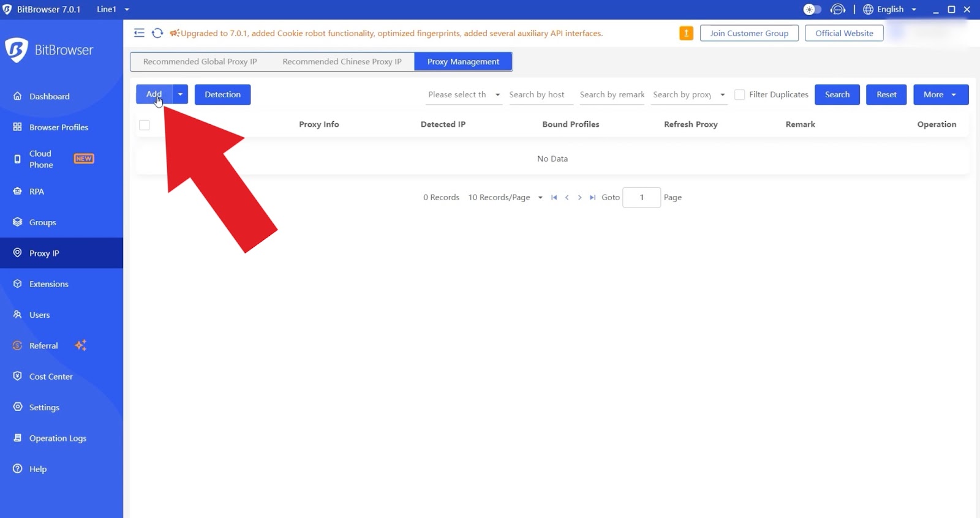Open Help in the sidebar
980x518 pixels.
tap(61, 469)
